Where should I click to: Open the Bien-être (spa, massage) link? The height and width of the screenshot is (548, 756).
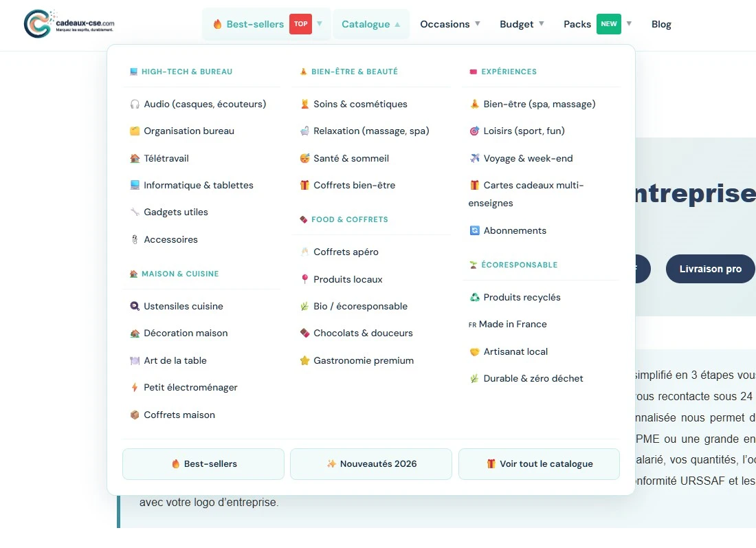click(x=540, y=105)
